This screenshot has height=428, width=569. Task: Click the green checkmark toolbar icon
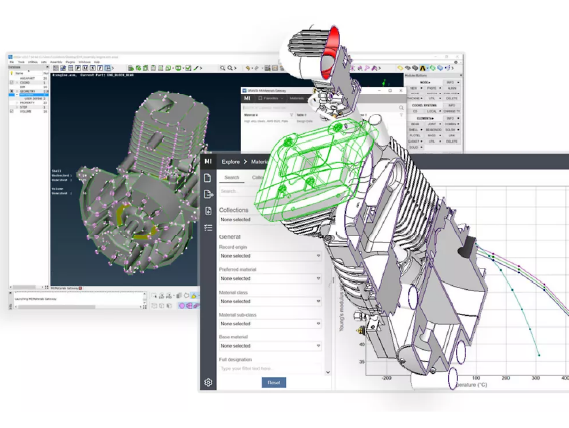coord(188,68)
